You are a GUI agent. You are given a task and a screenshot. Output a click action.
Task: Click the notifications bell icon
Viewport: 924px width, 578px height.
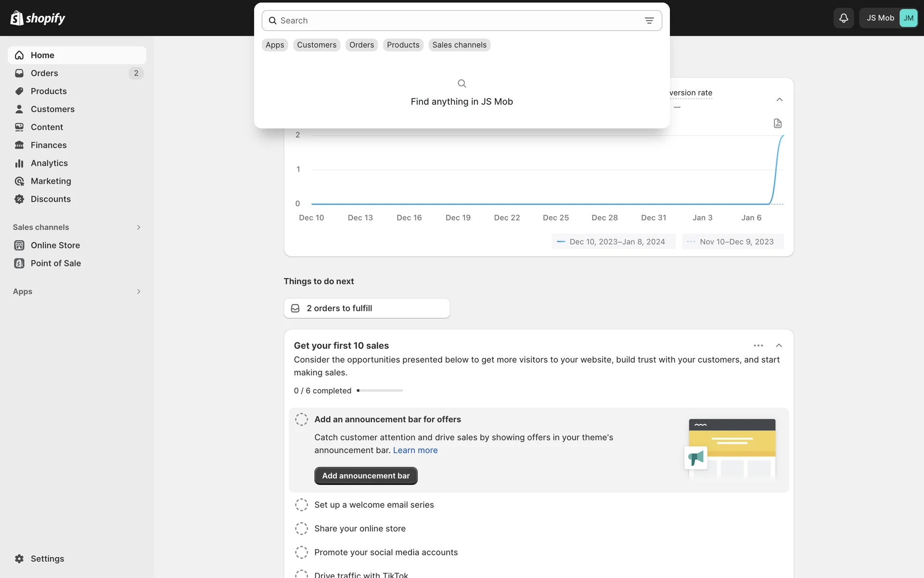click(x=843, y=18)
